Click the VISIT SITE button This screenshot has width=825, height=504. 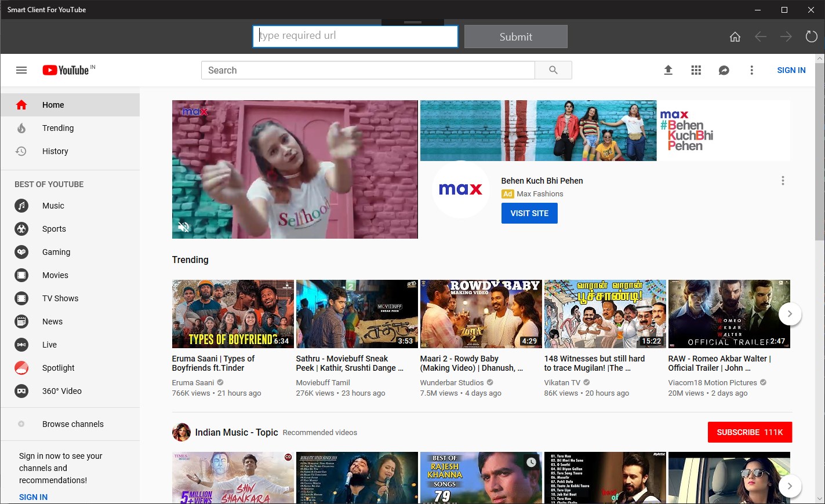tap(529, 213)
